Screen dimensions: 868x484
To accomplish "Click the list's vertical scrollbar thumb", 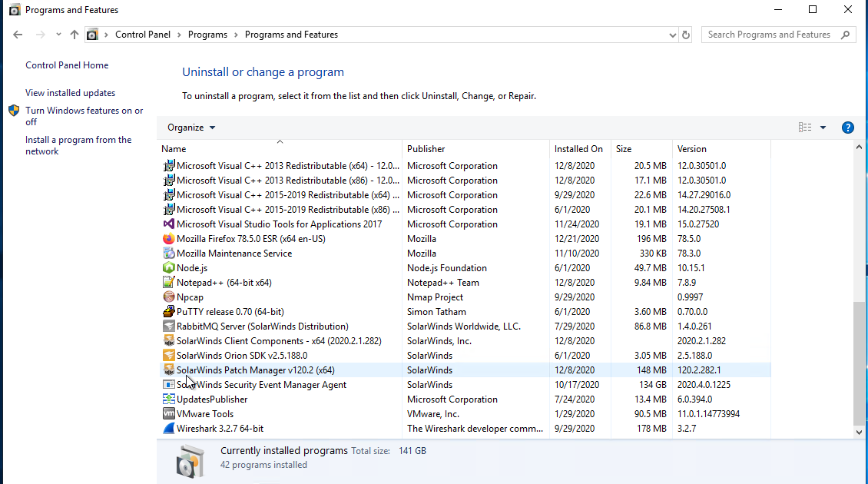I will click(859, 363).
